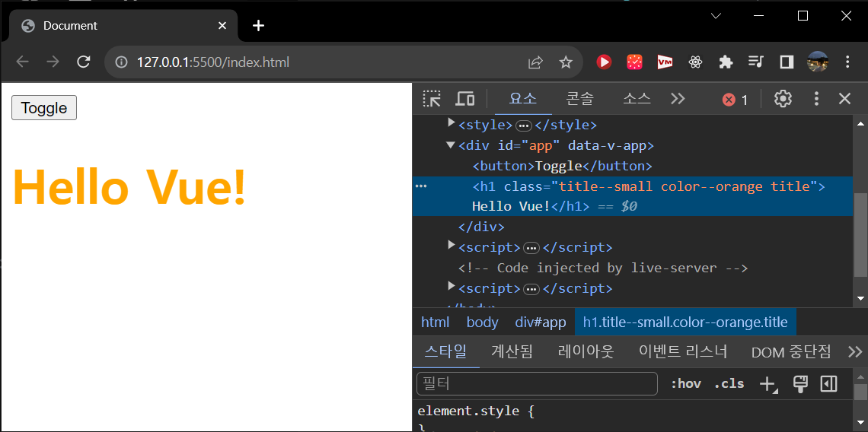The image size is (868, 432).
Task: Click the Toggle button on the page
Action: point(43,108)
